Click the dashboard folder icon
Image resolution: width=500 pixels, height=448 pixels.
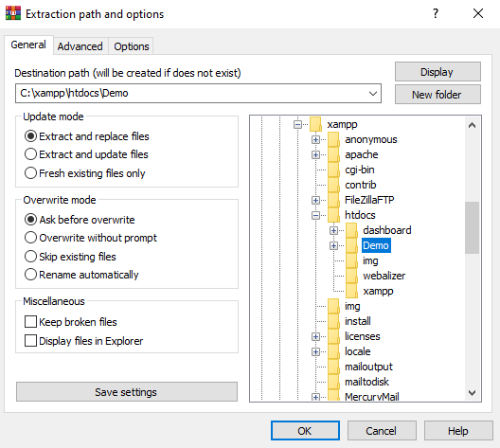(351, 230)
